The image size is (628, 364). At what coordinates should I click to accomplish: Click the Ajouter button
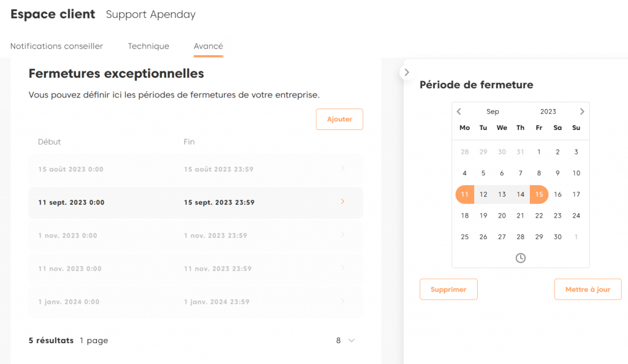[x=339, y=119]
